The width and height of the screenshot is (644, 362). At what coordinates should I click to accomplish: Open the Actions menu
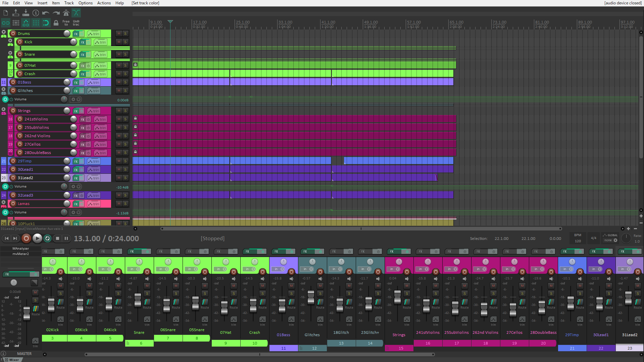click(104, 3)
